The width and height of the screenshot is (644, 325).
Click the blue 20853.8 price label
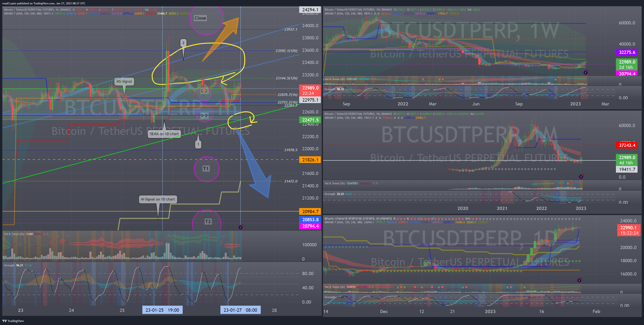[x=310, y=220]
